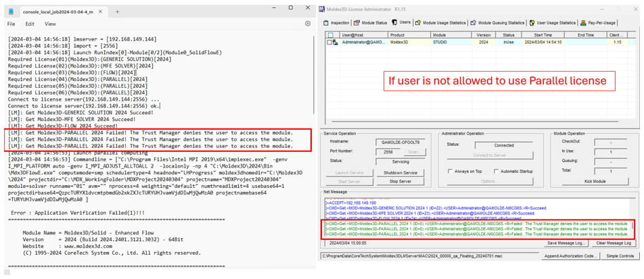Screen dimensions: 644x279
Task: Click the Append Authorization Code button
Action: tap(571, 256)
